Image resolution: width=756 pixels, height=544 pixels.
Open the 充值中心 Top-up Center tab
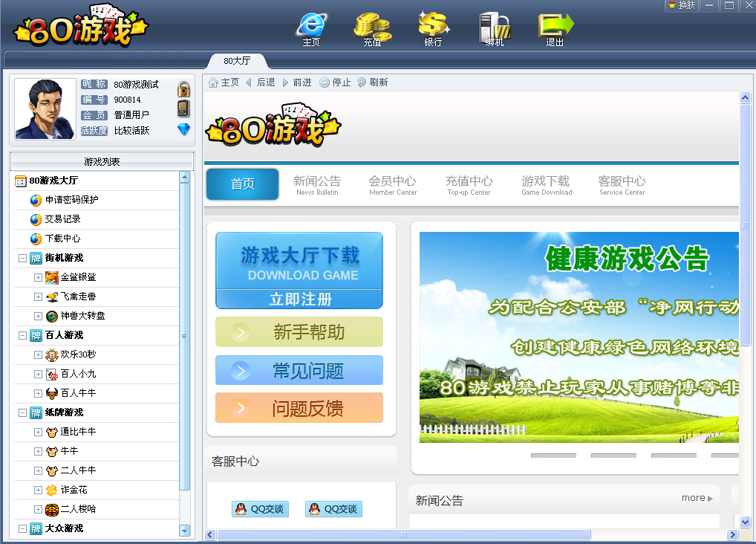(469, 185)
